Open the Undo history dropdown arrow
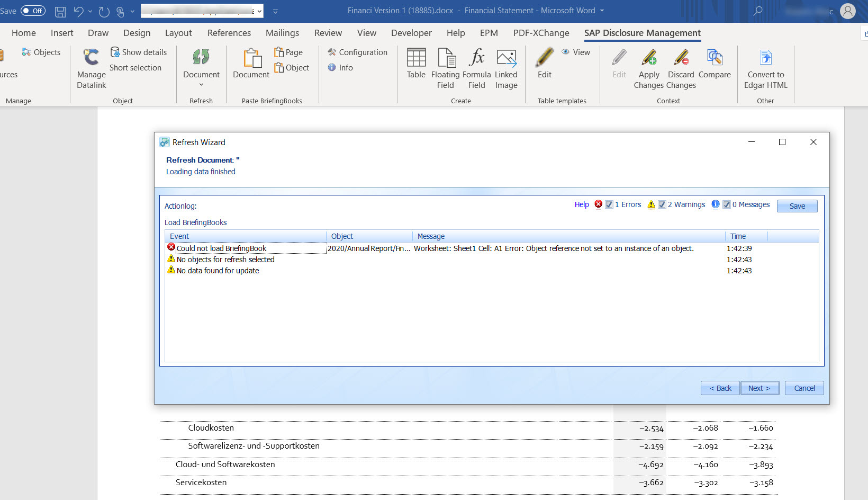Screen dimensions: 868x500 point(90,11)
